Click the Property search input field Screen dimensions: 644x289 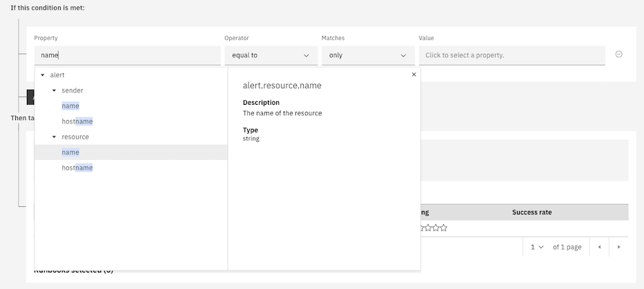(x=127, y=55)
